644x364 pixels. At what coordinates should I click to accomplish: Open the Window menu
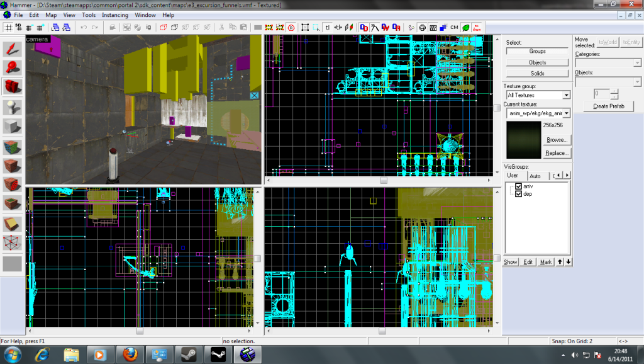[x=145, y=15]
